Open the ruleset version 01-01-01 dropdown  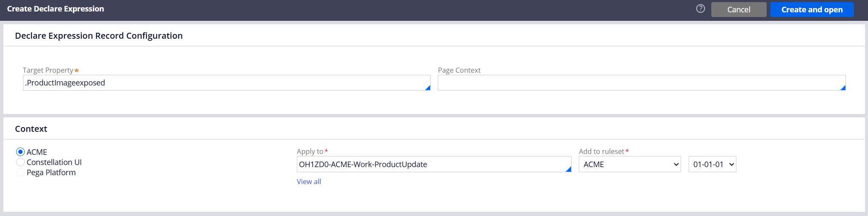coord(712,164)
